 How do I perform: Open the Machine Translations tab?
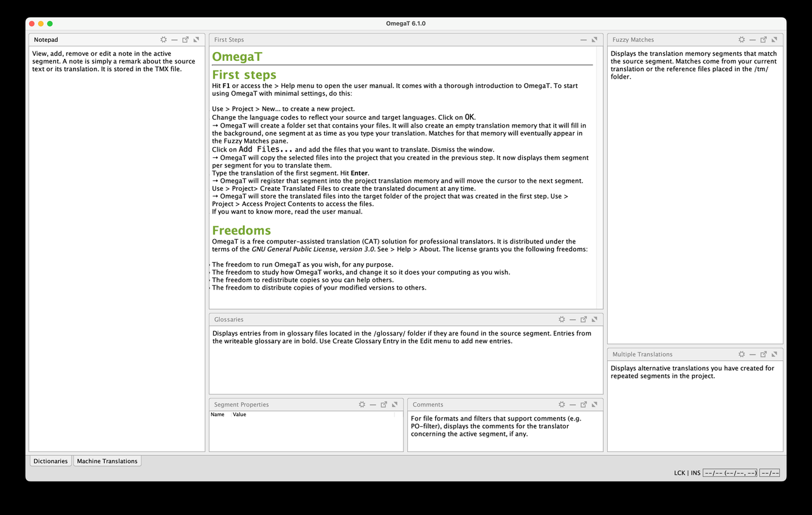(107, 461)
